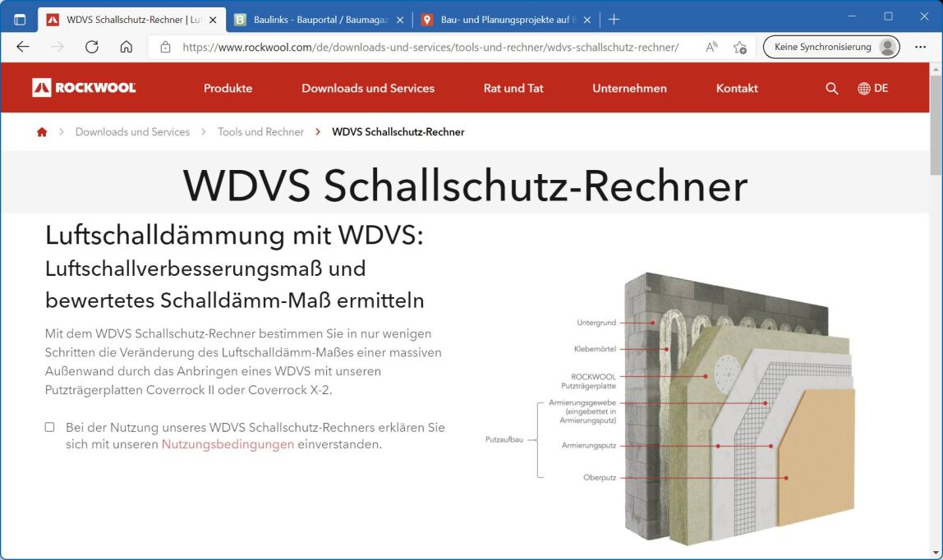
Task: Click Downloads und Services breadcrumb link
Action: [132, 132]
